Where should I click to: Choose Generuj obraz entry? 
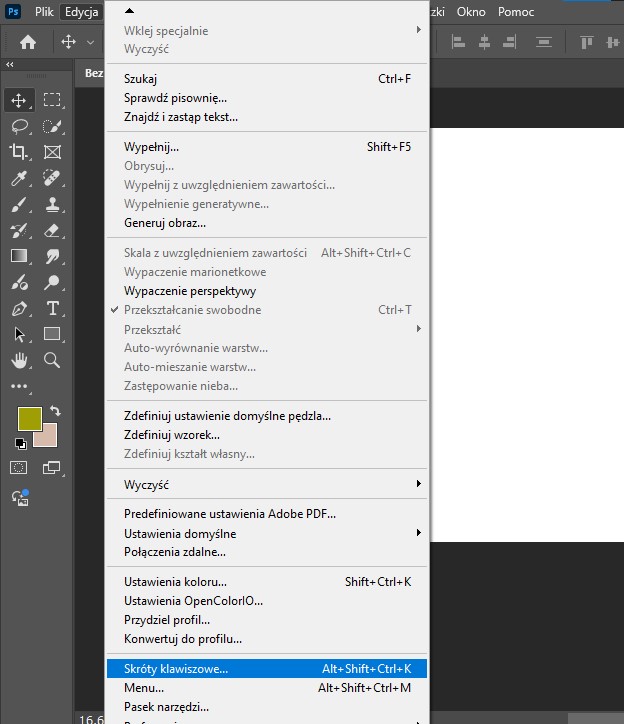[x=267, y=223]
